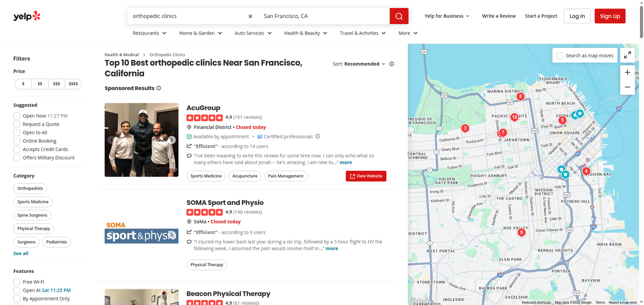Expand the More menu

point(408,33)
